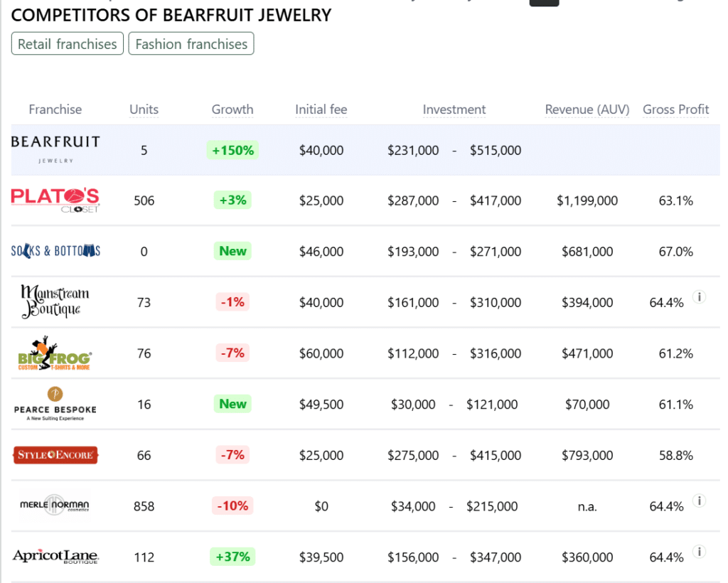The height and width of the screenshot is (583, 728).
Task: Click the $681,000 revenue value
Action: pos(587,252)
